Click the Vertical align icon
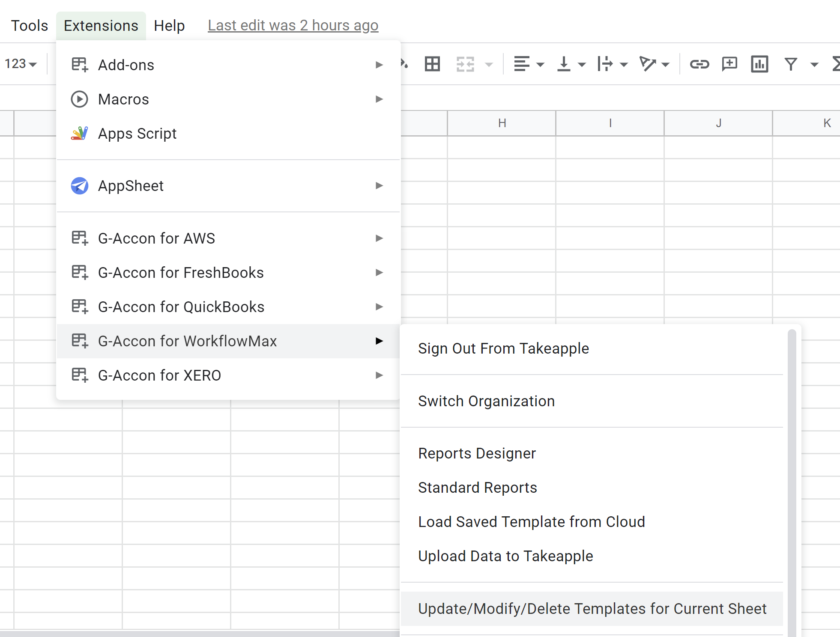Screen dimensions: 840x637 [564, 64]
